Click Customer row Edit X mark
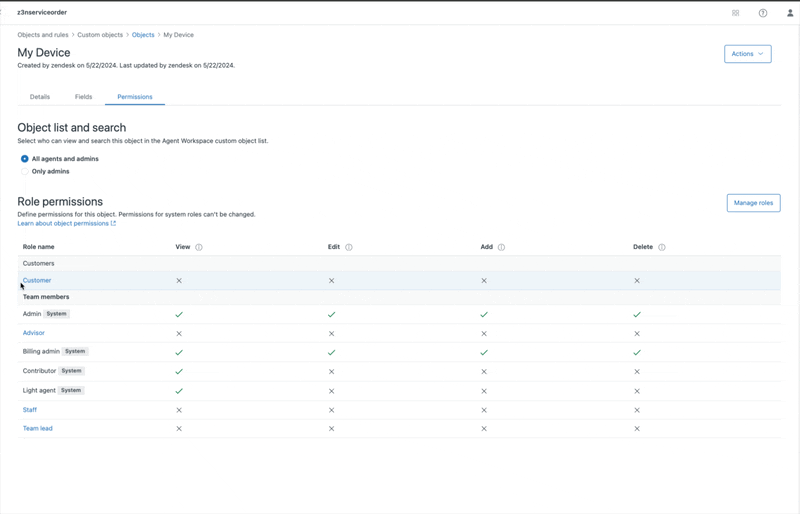 point(332,281)
